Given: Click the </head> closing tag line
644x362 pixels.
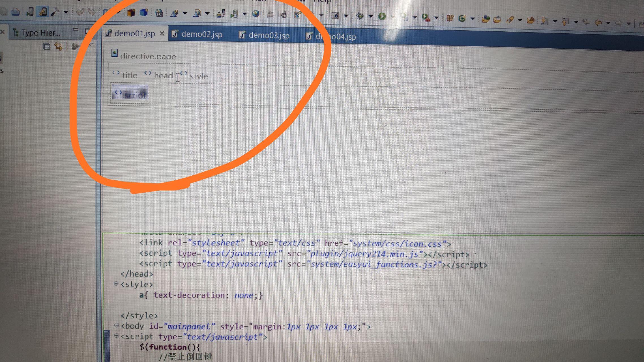Looking at the screenshot, I should 137,274.
